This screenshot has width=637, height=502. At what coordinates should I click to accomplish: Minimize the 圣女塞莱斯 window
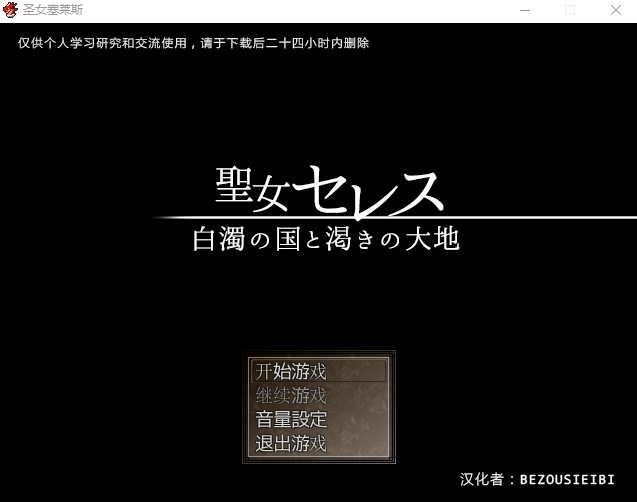[525, 10]
